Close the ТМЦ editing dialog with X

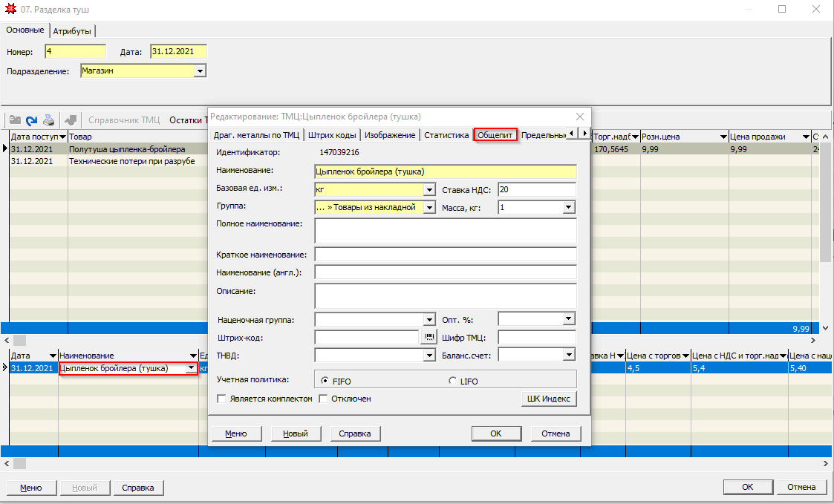(580, 117)
